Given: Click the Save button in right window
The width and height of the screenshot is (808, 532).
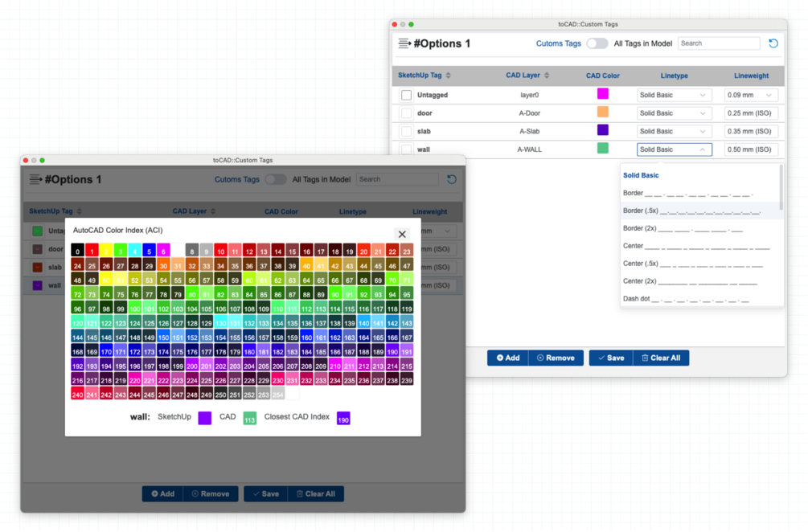Looking at the screenshot, I should point(611,358).
